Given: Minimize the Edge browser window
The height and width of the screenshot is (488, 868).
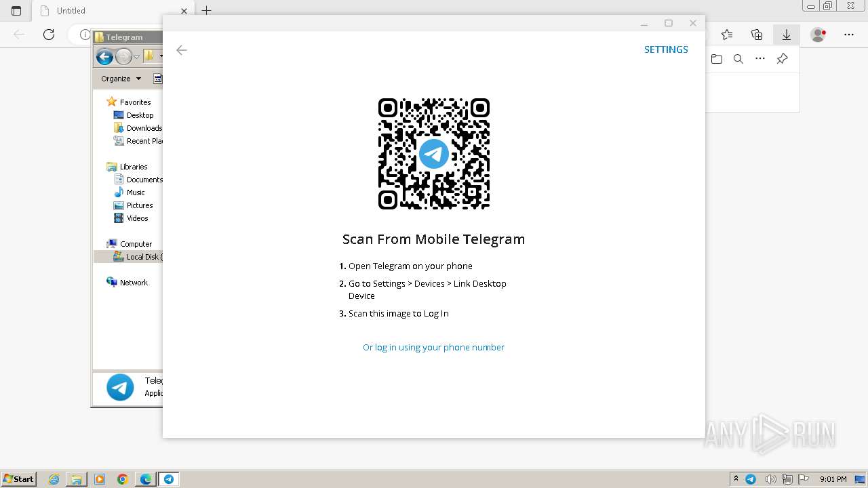Looking at the screenshot, I should pyautogui.click(x=810, y=6).
